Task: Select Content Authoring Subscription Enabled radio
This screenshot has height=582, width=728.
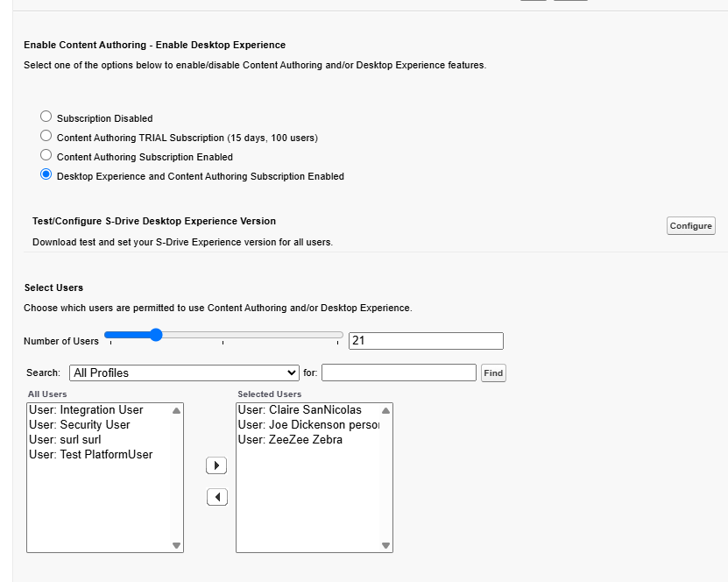Action: click(46, 155)
